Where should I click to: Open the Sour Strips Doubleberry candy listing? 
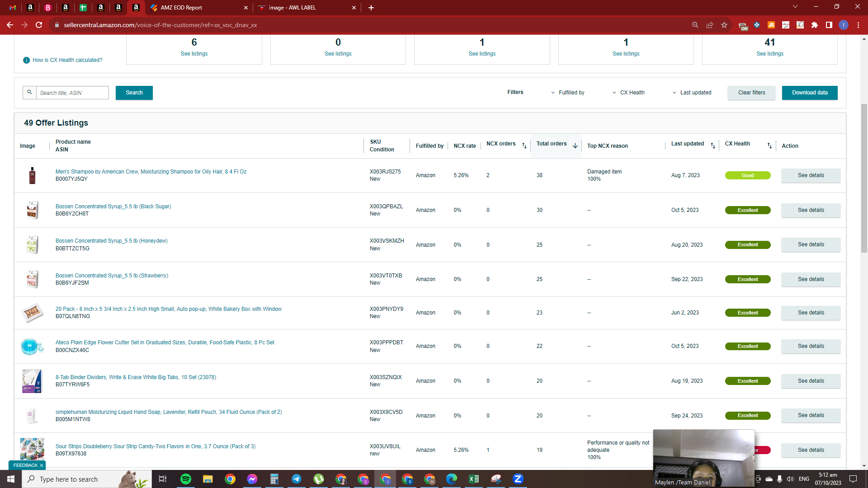(156, 446)
